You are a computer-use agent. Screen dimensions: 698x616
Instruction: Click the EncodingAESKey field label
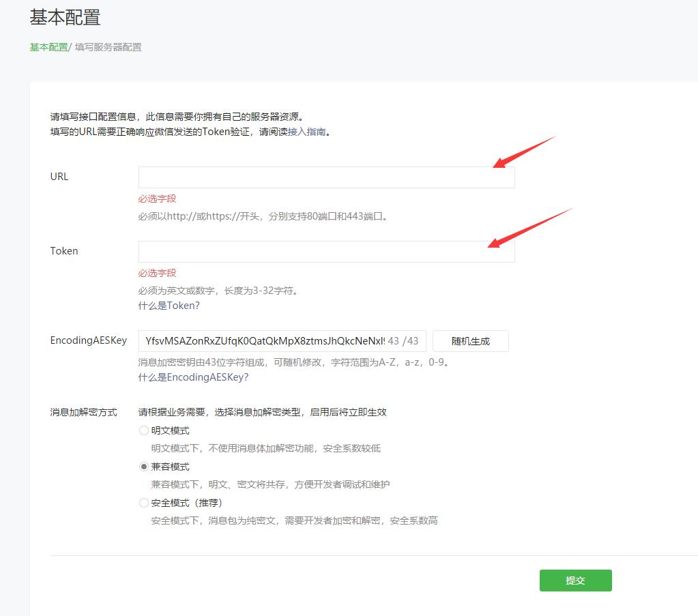88,340
